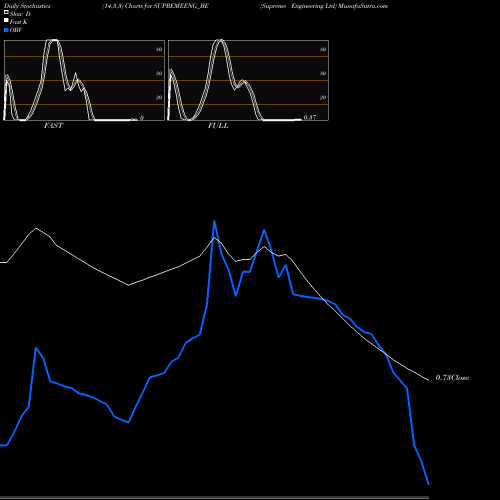Click the FULL stochastic curve's top peak

[x=219, y=40]
